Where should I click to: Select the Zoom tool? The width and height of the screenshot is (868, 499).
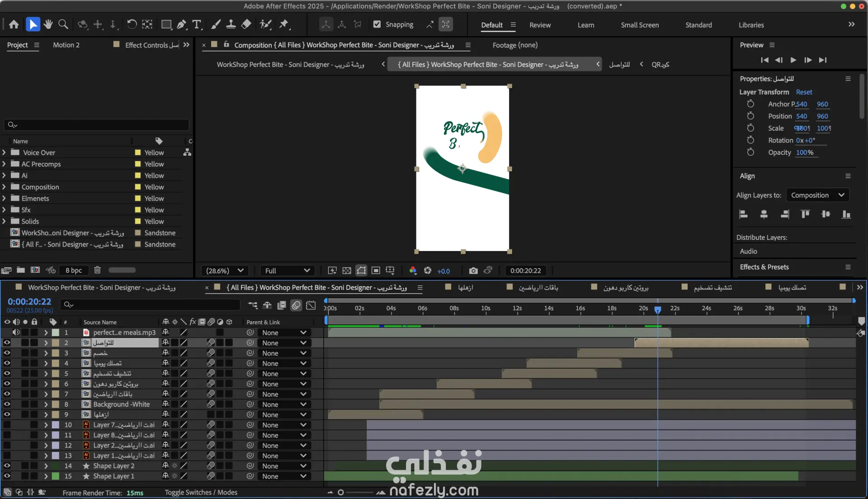pyautogui.click(x=63, y=24)
